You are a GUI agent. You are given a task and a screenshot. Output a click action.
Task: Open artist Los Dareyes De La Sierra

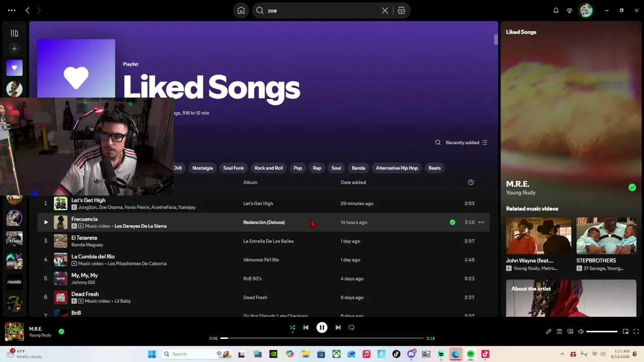[140, 226]
